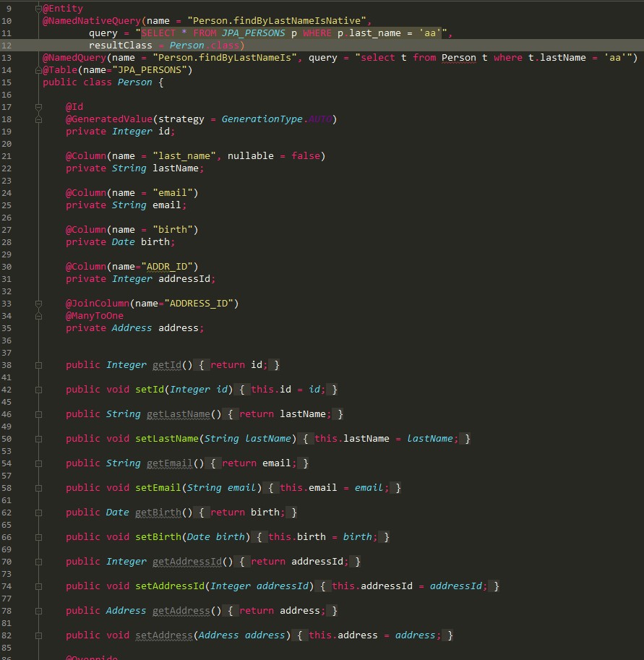Screen dimensions: 644x660
Task: Expand the folded getId method body
Action: point(38,364)
